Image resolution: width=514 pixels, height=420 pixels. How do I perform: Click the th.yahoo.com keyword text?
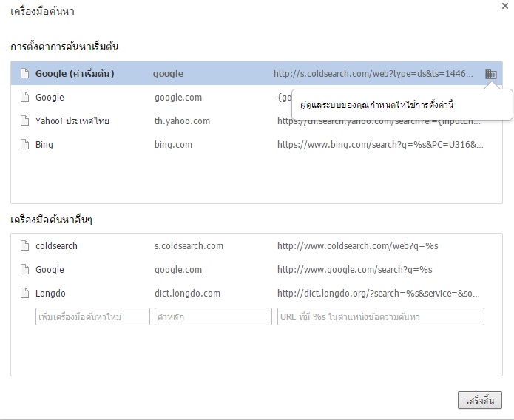(x=182, y=121)
